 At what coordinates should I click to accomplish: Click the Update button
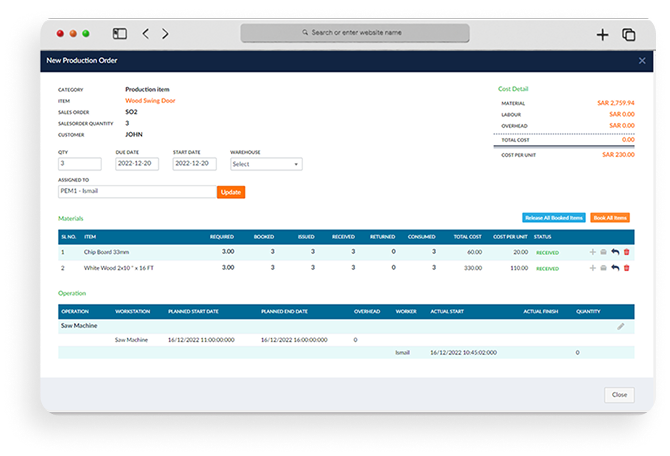click(230, 192)
